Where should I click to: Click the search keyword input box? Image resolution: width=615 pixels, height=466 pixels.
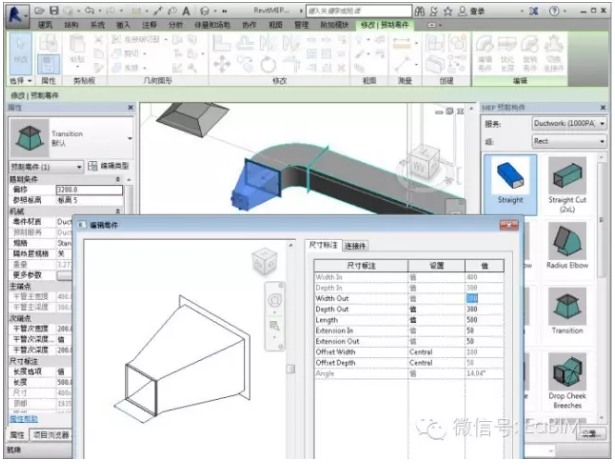[359, 11]
